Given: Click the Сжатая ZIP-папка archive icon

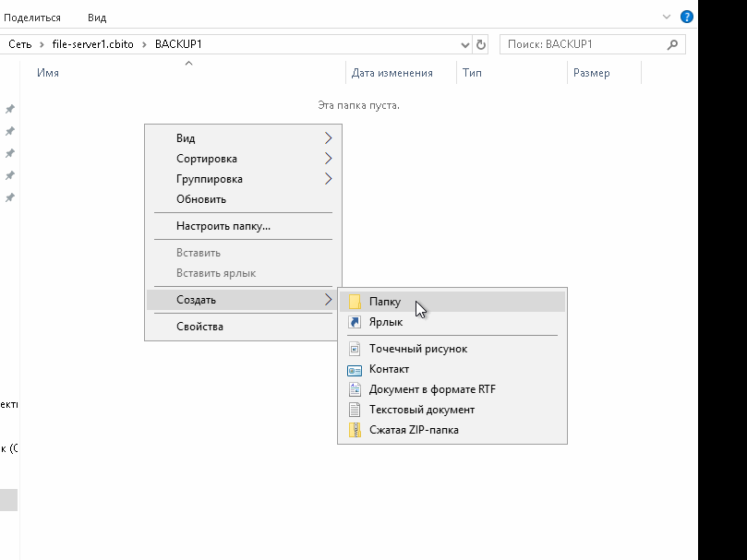Looking at the screenshot, I should point(355,430).
